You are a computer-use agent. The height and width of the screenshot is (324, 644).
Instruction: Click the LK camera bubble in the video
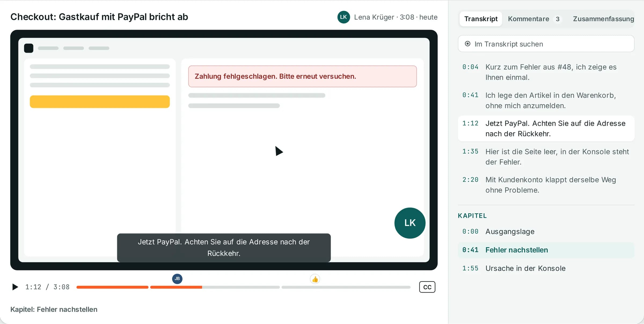coord(410,223)
